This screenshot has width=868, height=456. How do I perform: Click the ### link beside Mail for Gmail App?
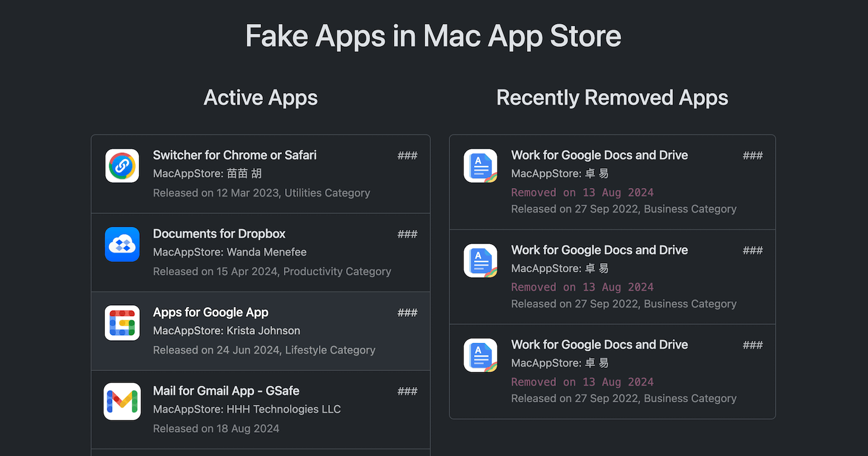pos(408,391)
